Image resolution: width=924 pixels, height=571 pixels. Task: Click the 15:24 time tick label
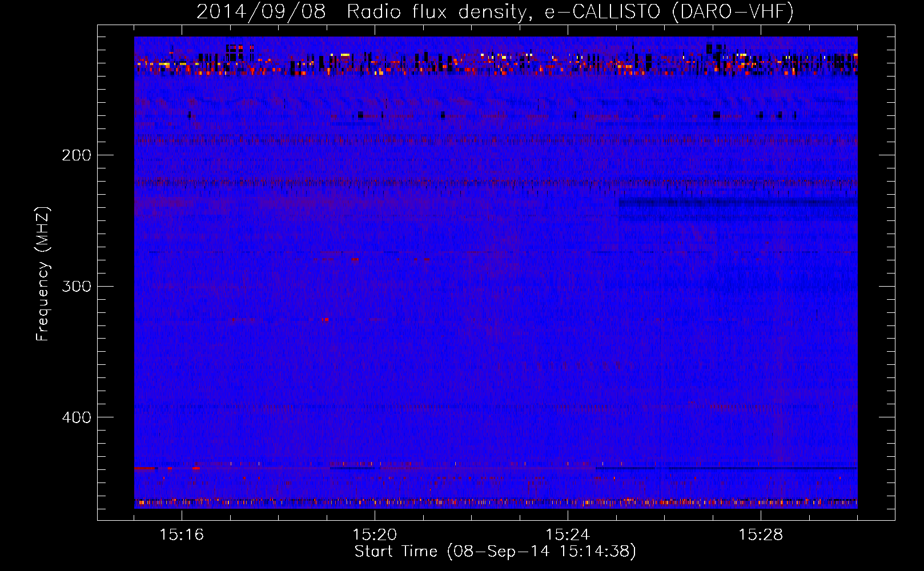[x=568, y=535]
